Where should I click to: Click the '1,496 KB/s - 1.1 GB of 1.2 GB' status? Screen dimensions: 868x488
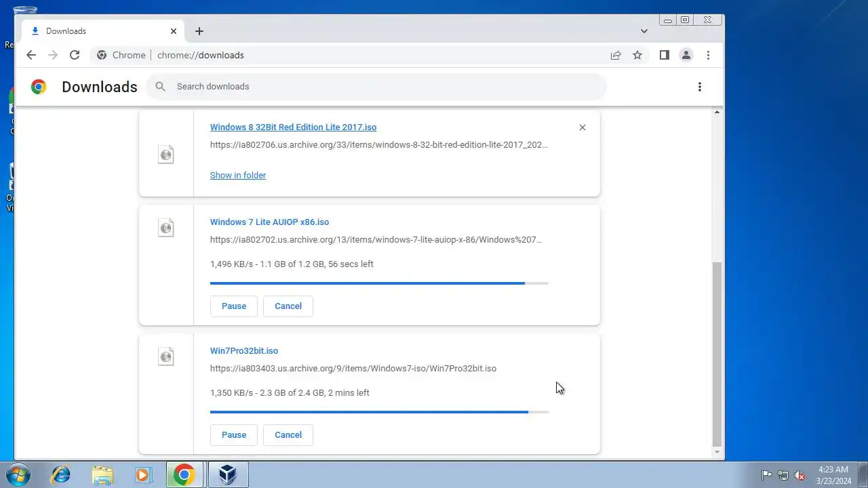point(292,264)
